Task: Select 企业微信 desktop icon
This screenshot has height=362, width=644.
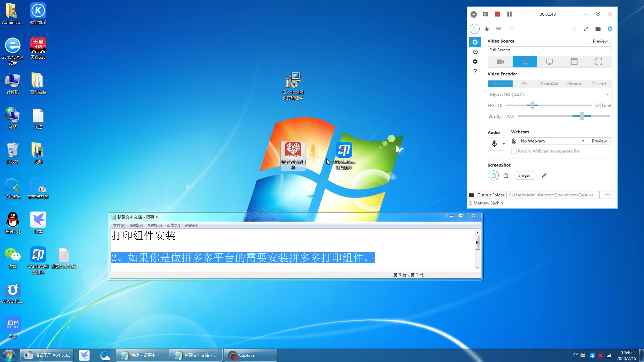Action: [13, 188]
